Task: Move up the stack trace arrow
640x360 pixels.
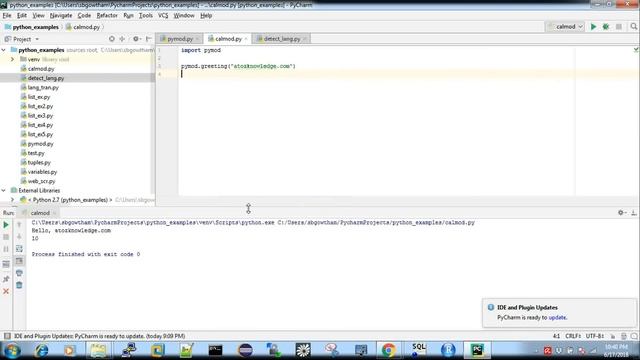Action: (x=19, y=225)
